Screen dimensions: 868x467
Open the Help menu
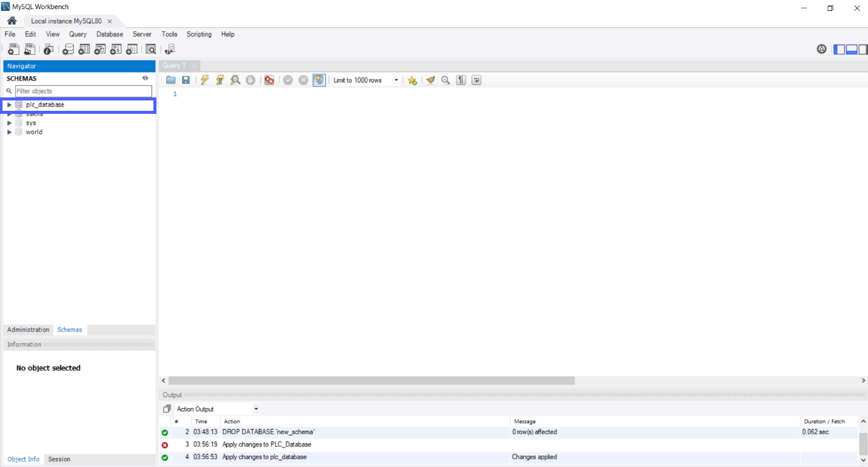tap(228, 34)
